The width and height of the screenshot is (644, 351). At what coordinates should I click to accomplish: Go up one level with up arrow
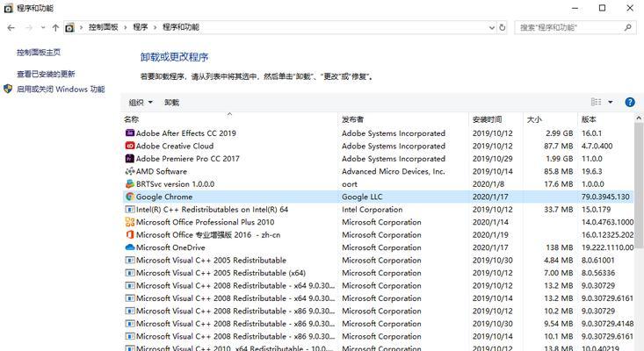[x=55, y=27]
